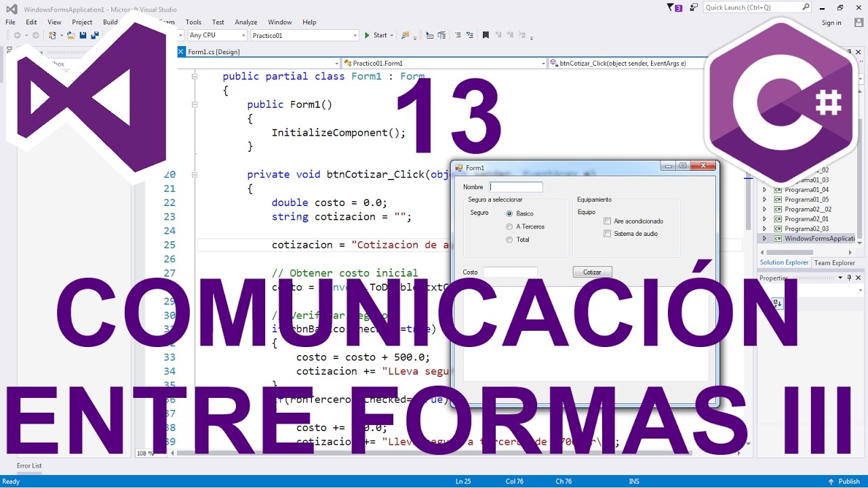Click the Cotizar button in Form1
The image size is (868, 488).
click(592, 272)
